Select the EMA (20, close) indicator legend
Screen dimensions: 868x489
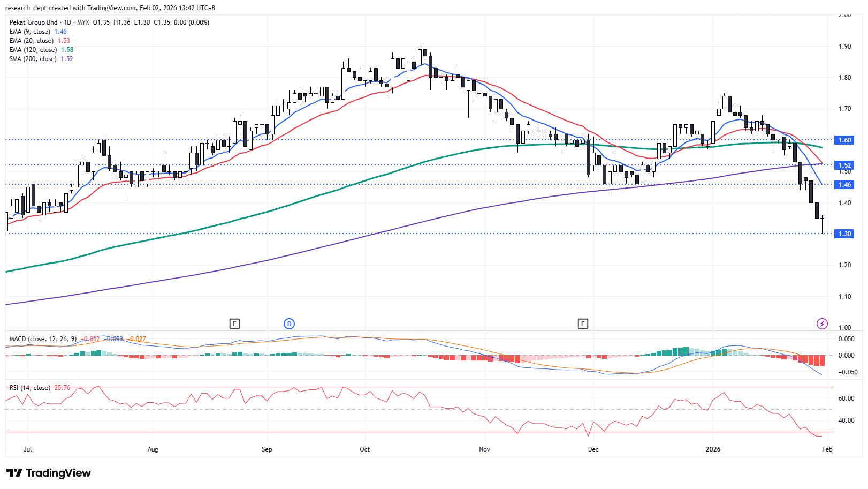tap(32, 41)
